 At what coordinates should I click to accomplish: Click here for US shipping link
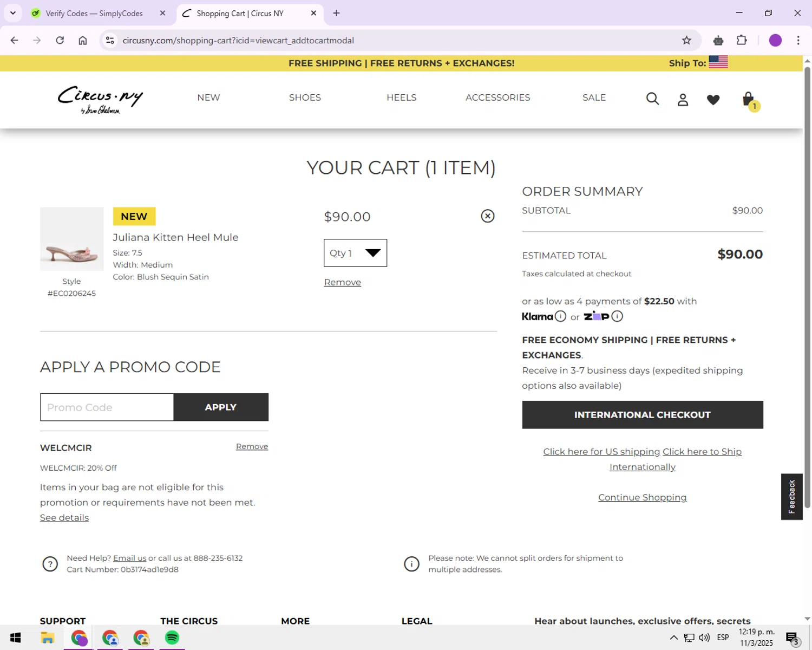(x=601, y=452)
